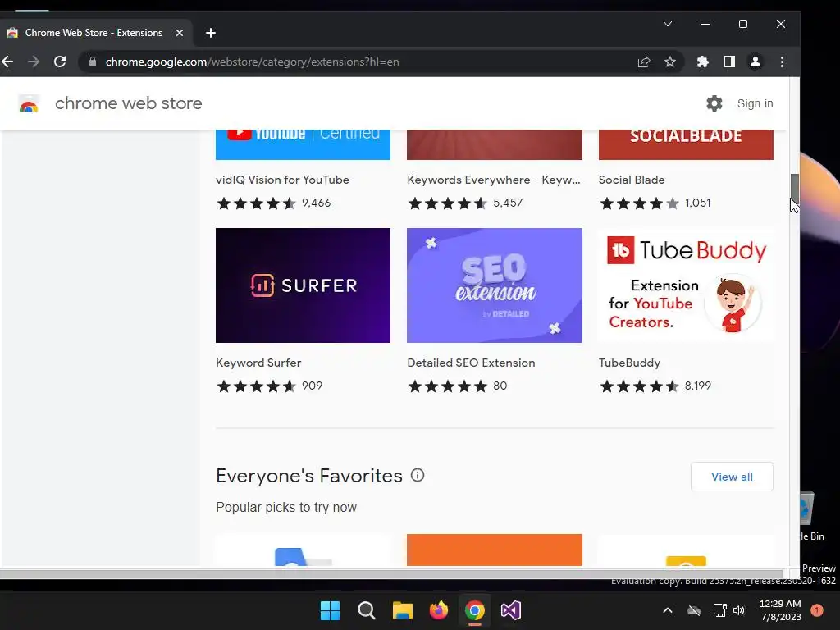Screen dimensions: 840x630
Task: Click the Everyone's Favorites heading
Action: (x=309, y=476)
